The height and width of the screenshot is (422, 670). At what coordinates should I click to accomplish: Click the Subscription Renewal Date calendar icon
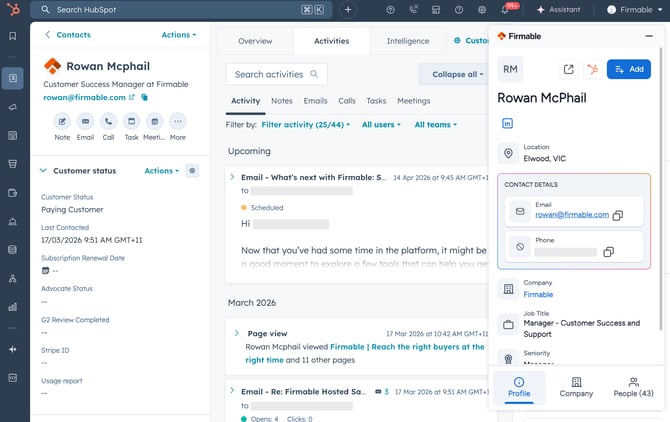point(45,270)
